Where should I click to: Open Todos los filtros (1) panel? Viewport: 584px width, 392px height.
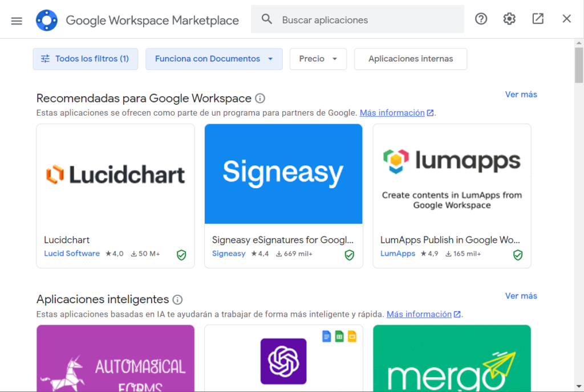tap(85, 59)
